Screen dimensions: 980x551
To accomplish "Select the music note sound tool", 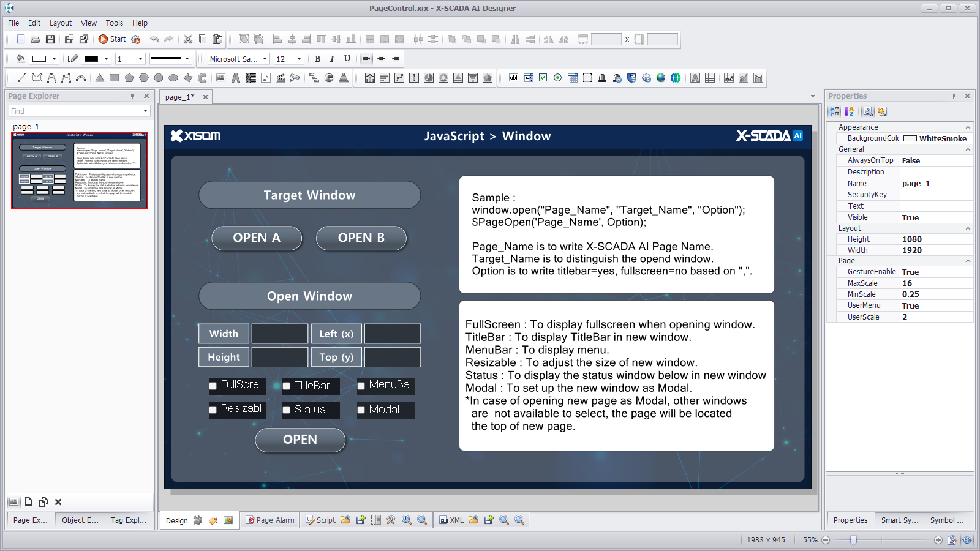I will coord(266,78).
